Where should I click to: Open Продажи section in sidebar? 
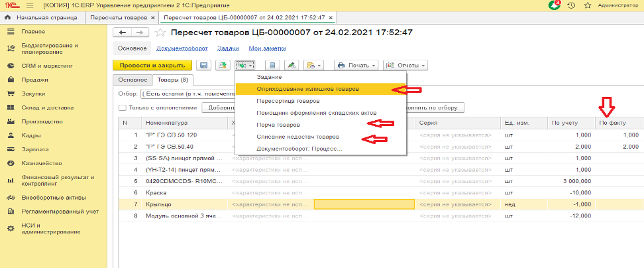tap(34, 80)
